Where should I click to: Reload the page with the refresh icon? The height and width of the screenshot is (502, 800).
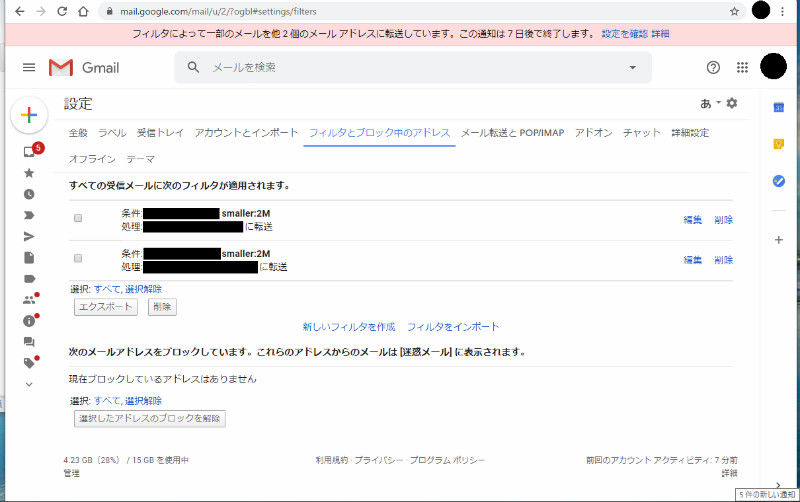[62, 11]
